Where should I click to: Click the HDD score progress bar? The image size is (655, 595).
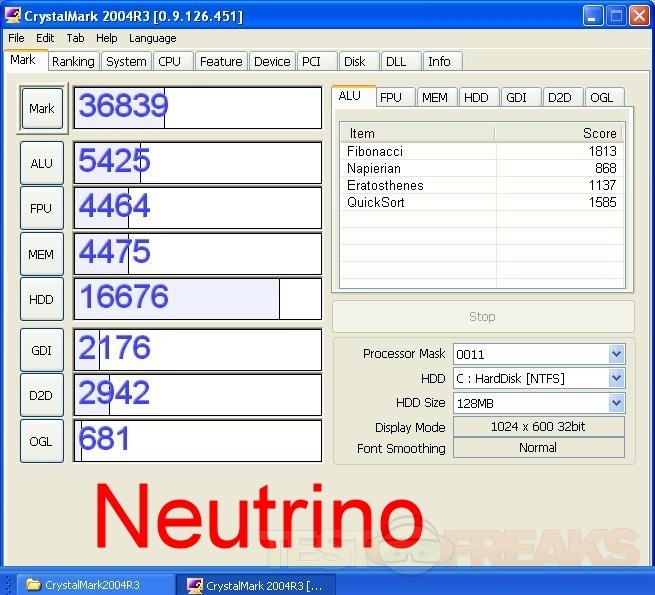197,299
